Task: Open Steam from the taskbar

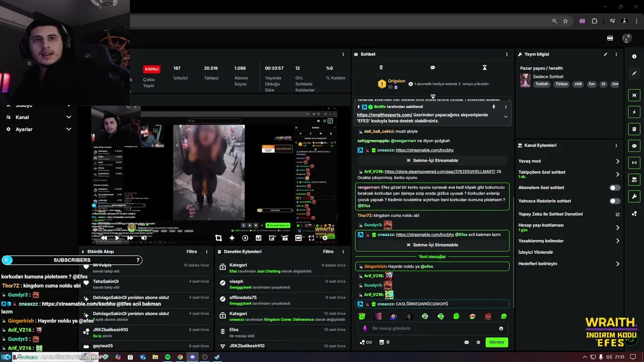Action: [x=217, y=357]
